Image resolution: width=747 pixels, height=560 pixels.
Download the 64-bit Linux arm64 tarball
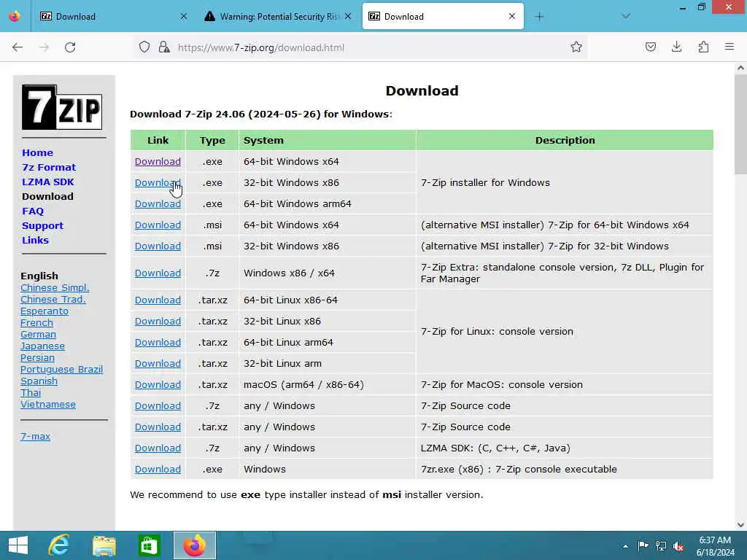coord(158,343)
